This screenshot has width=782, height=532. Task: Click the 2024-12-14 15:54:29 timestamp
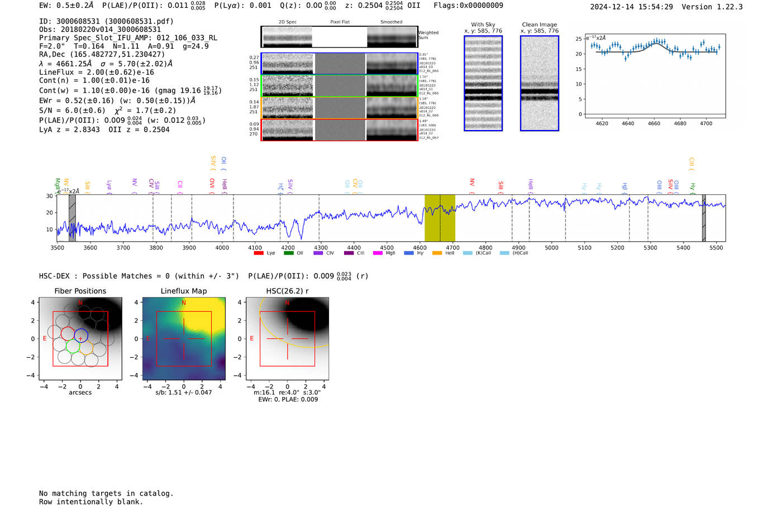click(631, 7)
